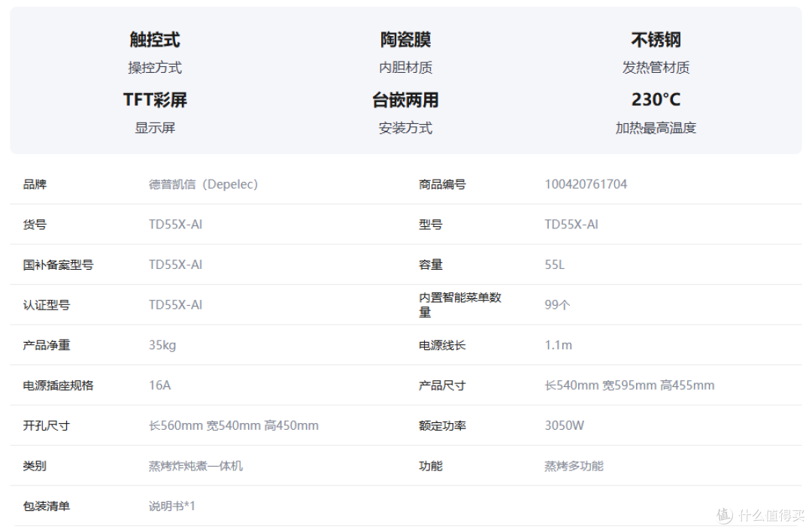Screen dimensions: 812x532
Task: Select product number 100420761704
Action: pyautogui.click(x=586, y=184)
